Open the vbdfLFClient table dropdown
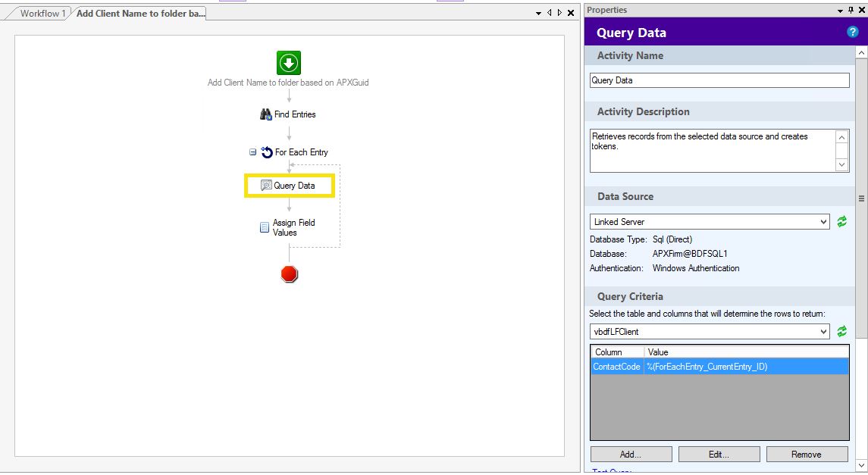868x475 pixels. coord(824,332)
